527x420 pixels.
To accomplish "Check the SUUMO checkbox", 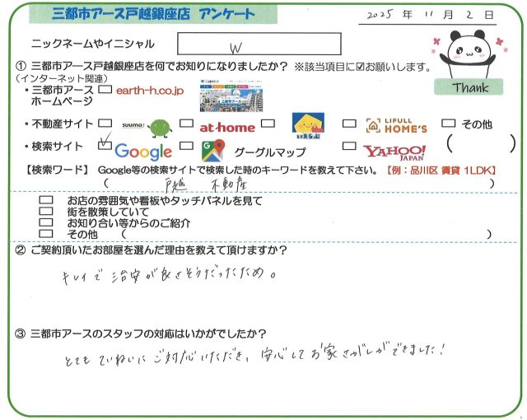I will [105, 124].
